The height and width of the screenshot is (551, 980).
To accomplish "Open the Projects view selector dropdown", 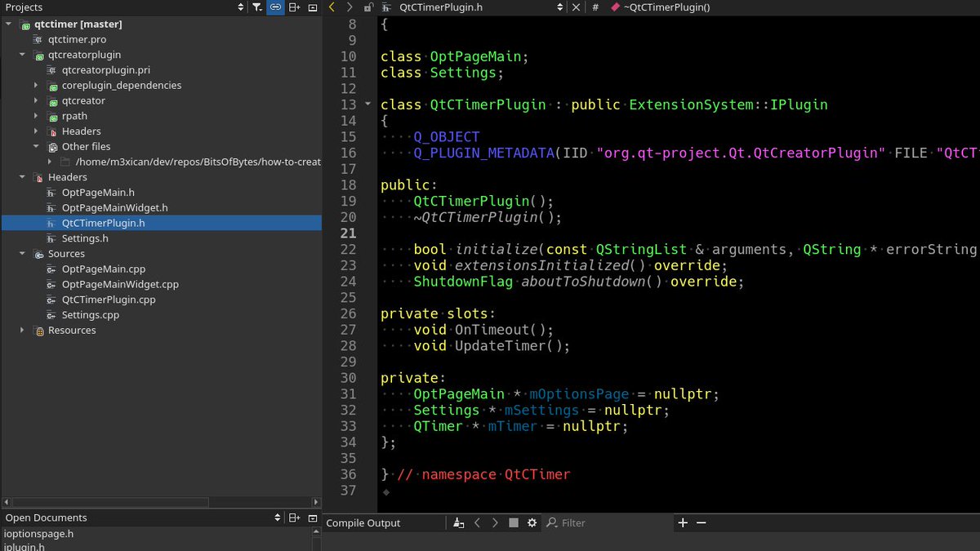I will tap(240, 7).
